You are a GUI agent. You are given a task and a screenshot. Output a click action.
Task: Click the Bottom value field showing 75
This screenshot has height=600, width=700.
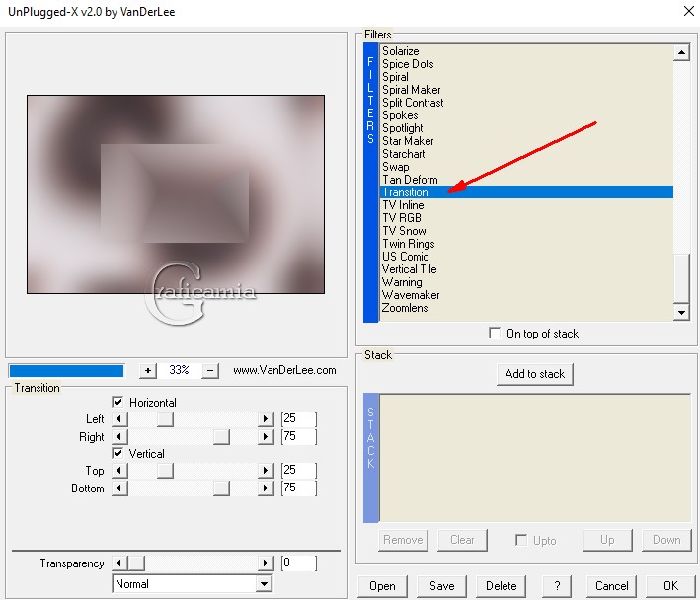pos(299,488)
